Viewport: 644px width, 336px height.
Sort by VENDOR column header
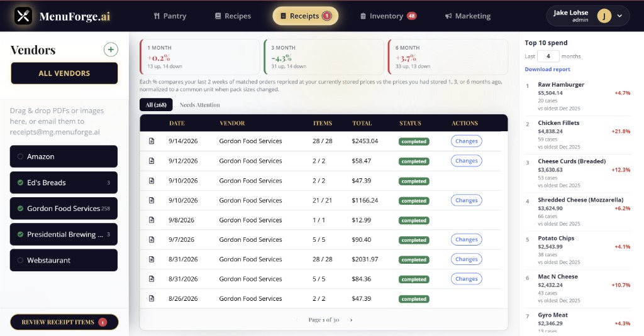point(232,123)
